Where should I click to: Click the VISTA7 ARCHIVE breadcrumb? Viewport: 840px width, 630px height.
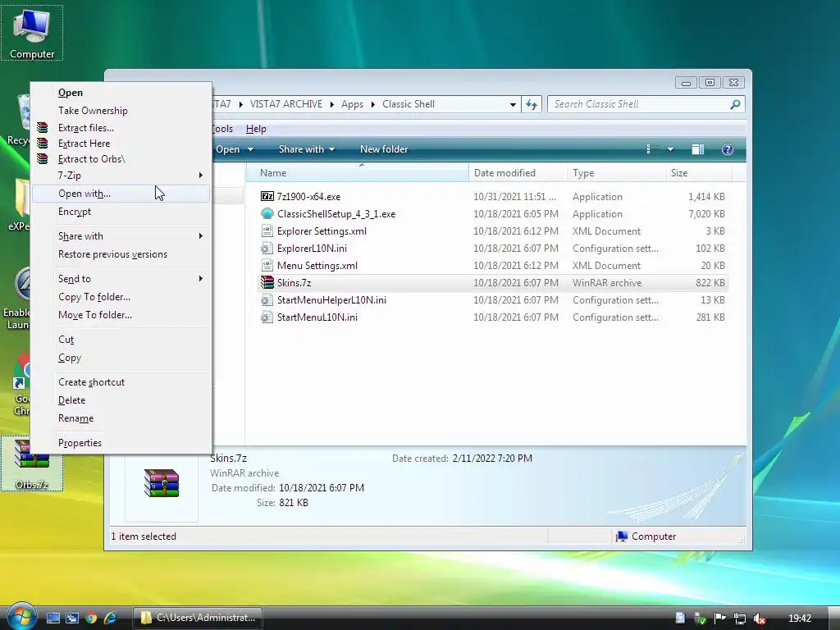click(x=286, y=104)
